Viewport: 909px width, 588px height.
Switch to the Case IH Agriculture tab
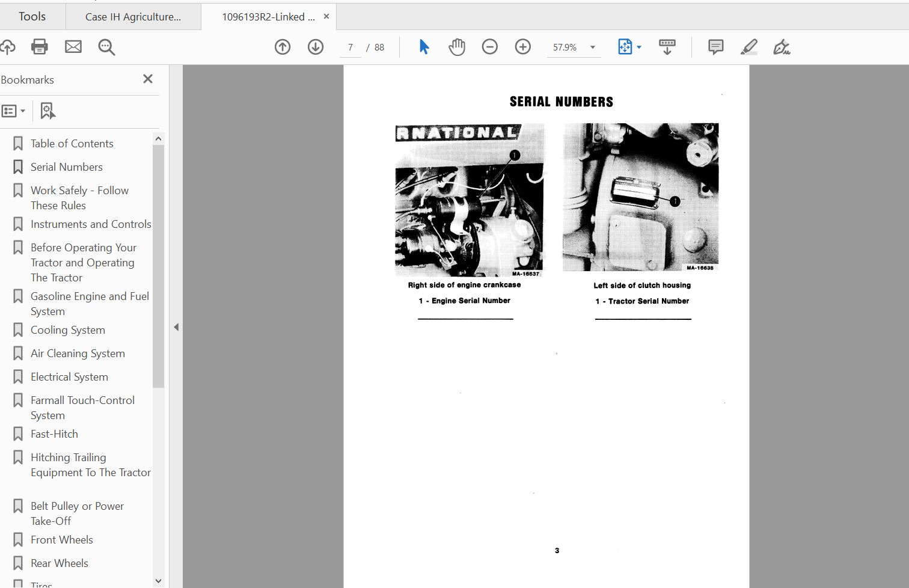click(x=133, y=17)
